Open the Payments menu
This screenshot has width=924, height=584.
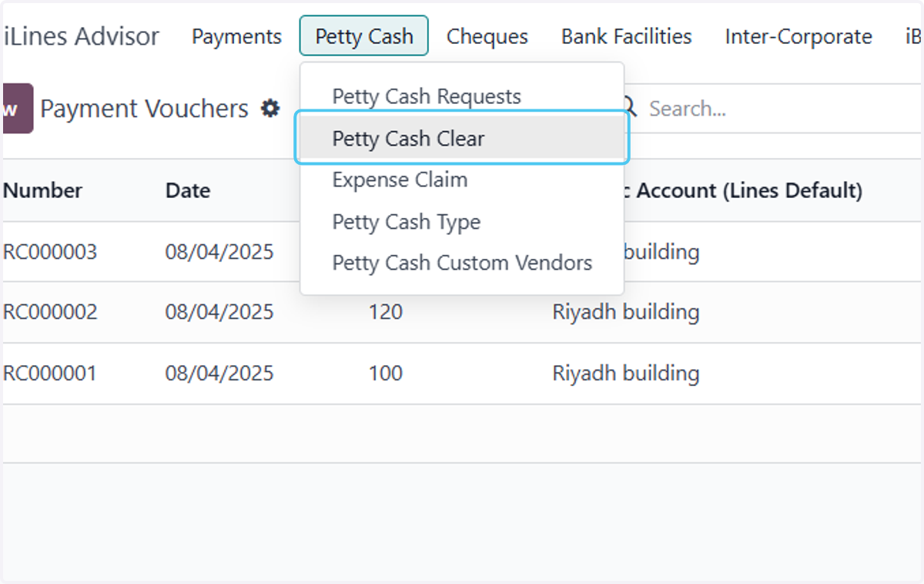tap(237, 36)
